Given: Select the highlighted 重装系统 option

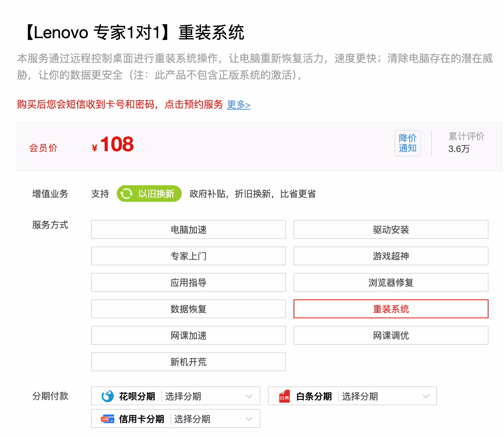Looking at the screenshot, I should [391, 309].
